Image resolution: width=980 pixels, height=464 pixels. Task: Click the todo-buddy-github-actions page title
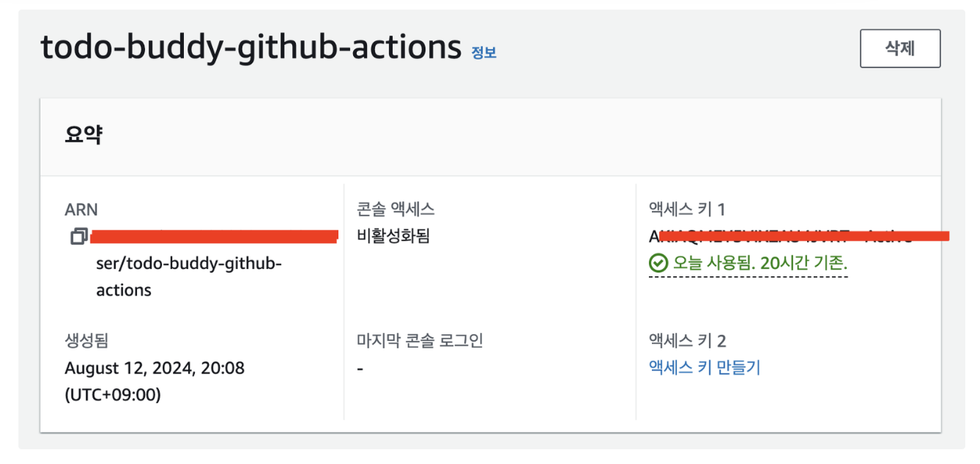tap(250, 47)
